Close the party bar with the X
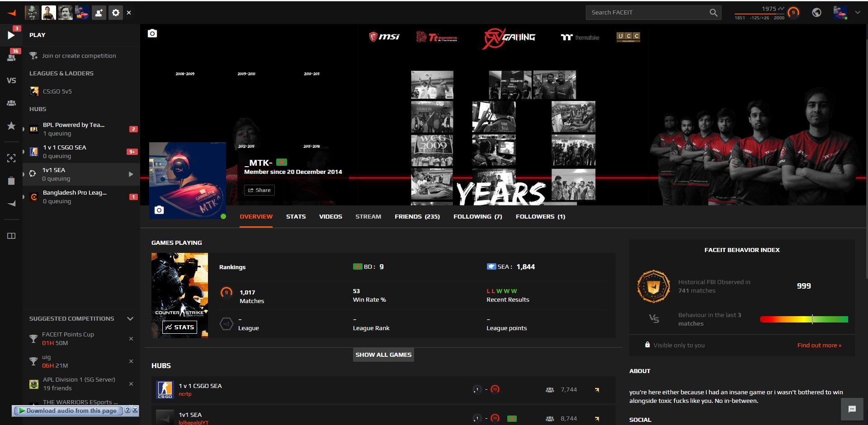This screenshot has height=425, width=868. (x=129, y=13)
